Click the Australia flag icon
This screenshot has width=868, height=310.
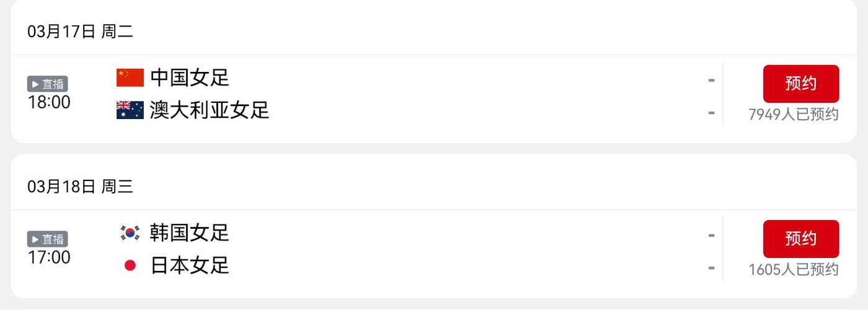[130, 110]
